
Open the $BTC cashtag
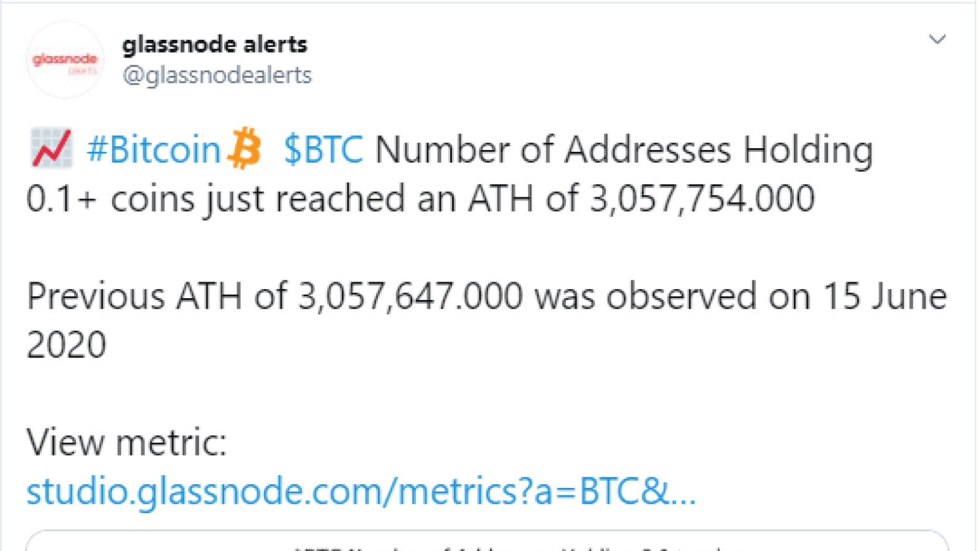pyautogui.click(x=323, y=149)
